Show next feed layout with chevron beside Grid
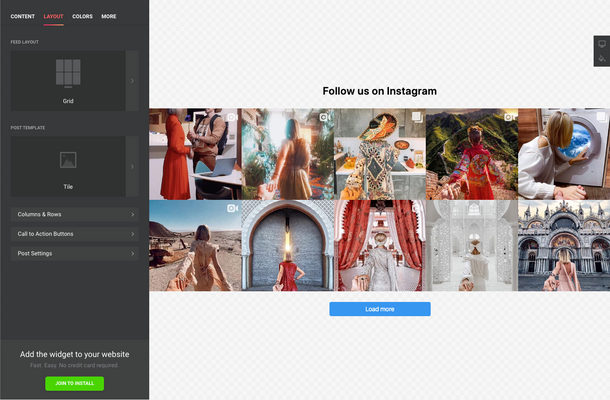Screen dimensions: 610x400 tap(132, 81)
